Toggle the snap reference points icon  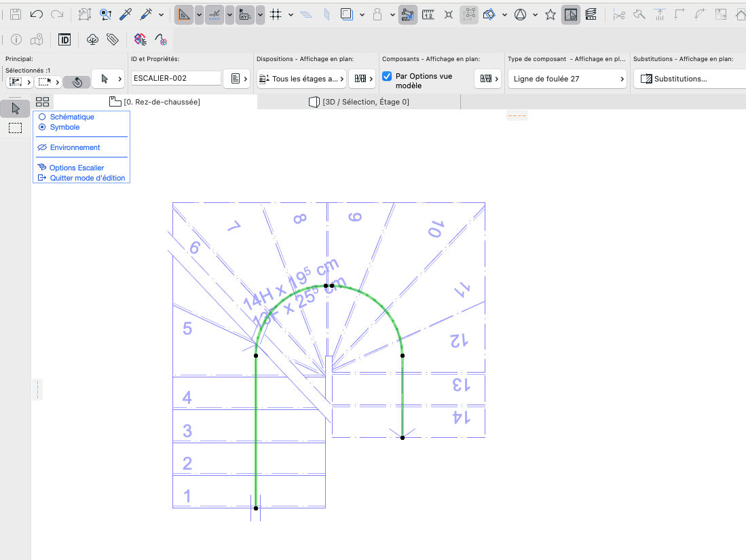(215, 15)
